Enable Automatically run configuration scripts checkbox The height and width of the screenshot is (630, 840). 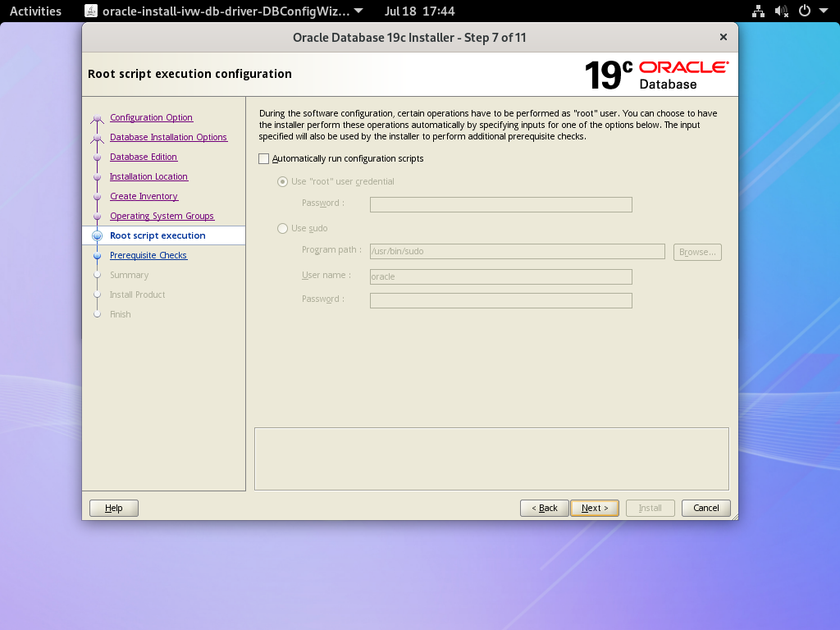tap(263, 158)
